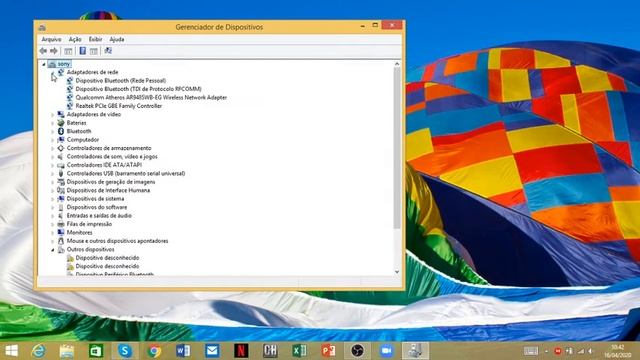Open the Windows Store taskbar icon
The height and width of the screenshot is (360, 640).
point(96,351)
